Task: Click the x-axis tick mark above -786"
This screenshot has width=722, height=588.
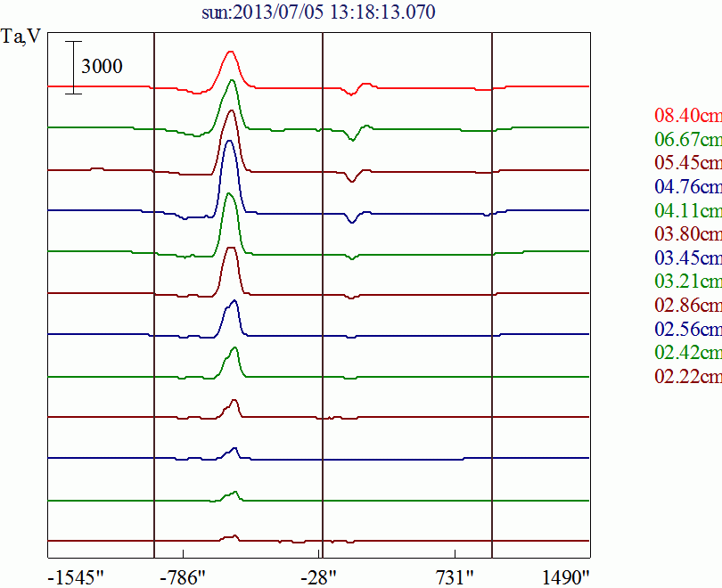Action: pos(183,553)
